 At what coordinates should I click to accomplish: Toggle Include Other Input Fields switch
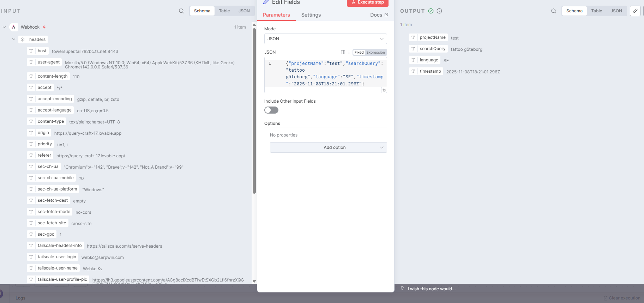[271, 110]
